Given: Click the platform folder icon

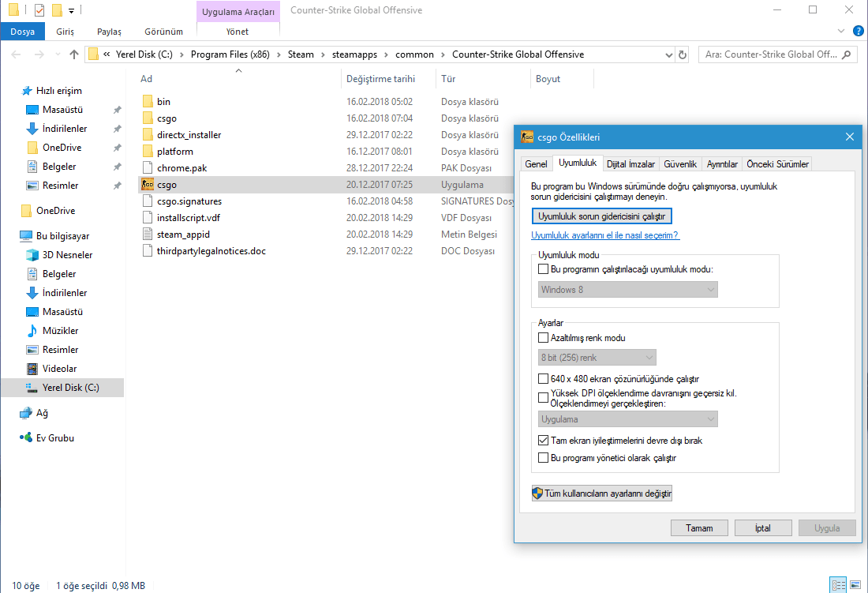Looking at the screenshot, I should pyautogui.click(x=148, y=151).
